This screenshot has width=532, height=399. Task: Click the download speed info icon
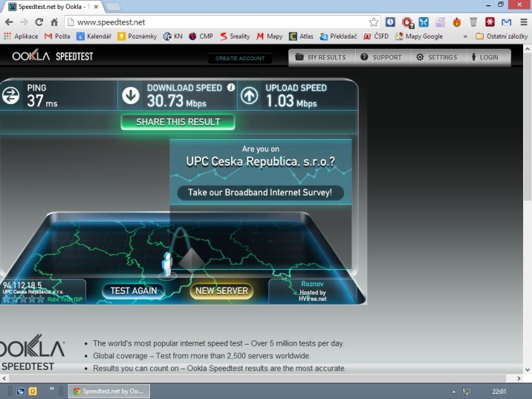[x=231, y=88]
